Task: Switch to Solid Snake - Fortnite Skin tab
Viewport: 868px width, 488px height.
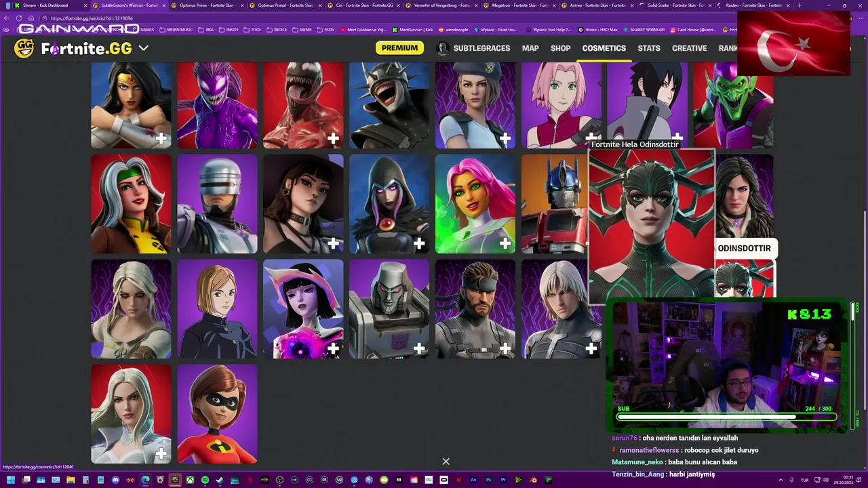Action: coord(675,5)
